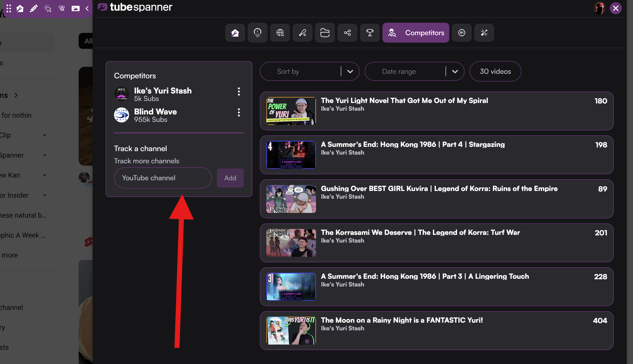Image resolution: width=633 pixels, height=364 pixels.
Task: Click view count 228
Action: pyautogui.click(x=601, y=277)
